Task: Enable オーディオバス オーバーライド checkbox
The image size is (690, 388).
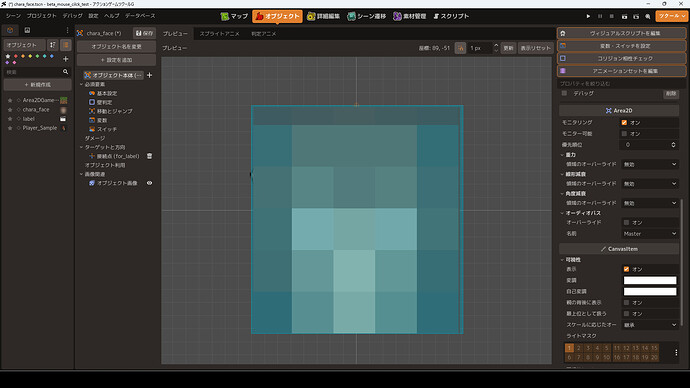Action: (626, 223)
